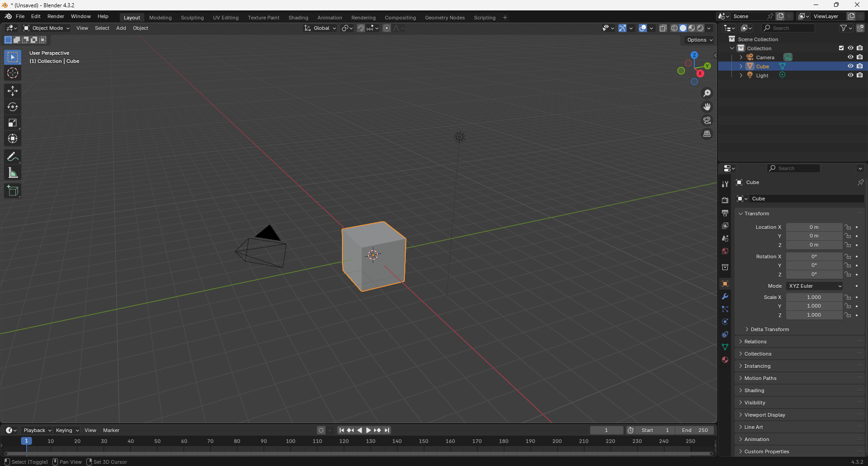Switch to Geometry Nodes workspace tab

tap(445, 18)
